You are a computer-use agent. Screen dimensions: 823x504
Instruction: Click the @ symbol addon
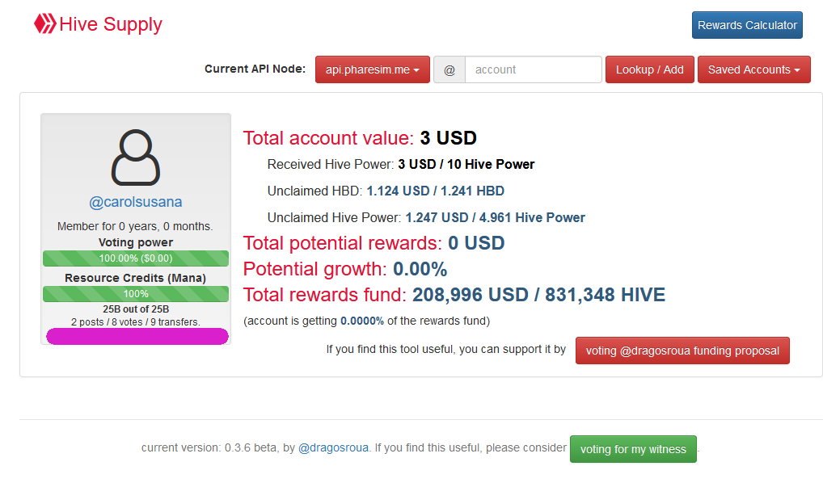pos(449,69)
